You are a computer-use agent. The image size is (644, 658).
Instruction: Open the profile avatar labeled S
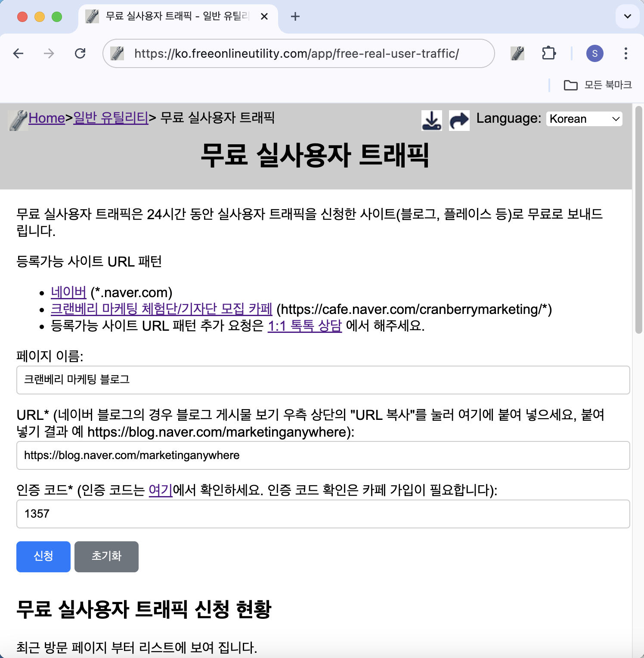[595, 53]
